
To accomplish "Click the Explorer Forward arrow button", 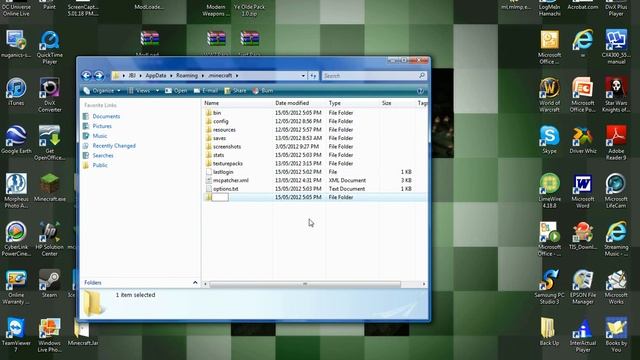I will click(99, 76).
